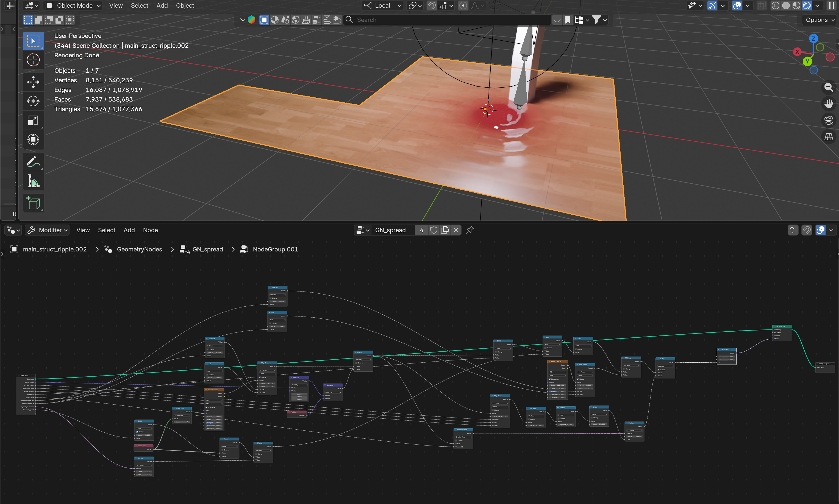The width and height of the screenshot is (839, 504).
Task: Choose the Move tool
Action: click(33, 82)
